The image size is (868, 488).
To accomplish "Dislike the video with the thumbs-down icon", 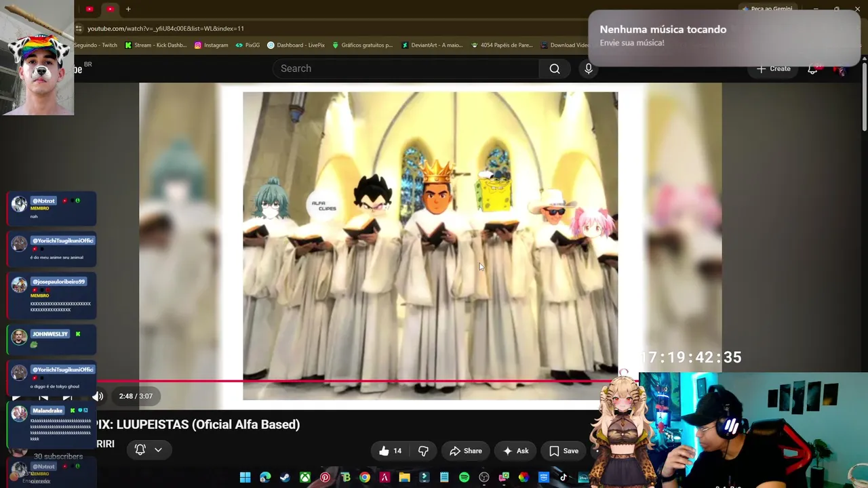I will pos(423,451).
